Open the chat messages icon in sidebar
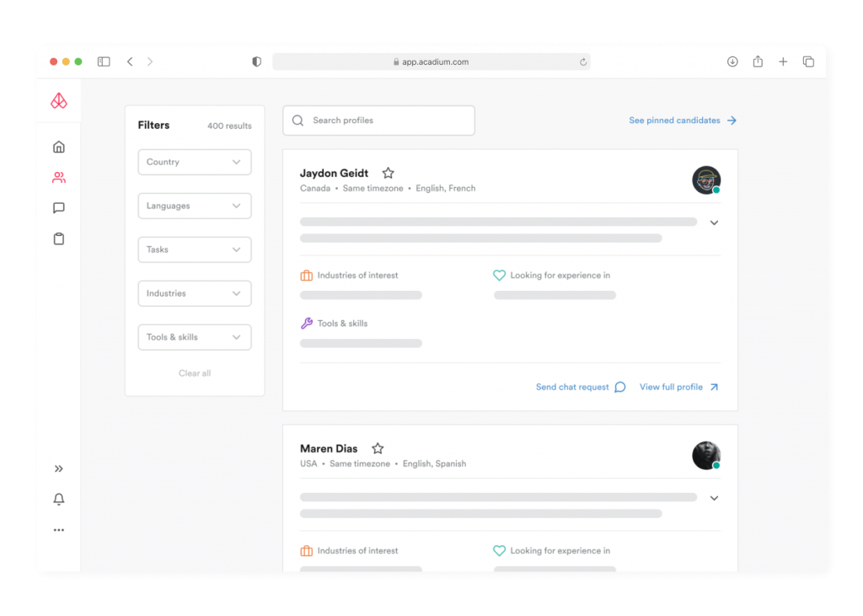 pos(59,207)
